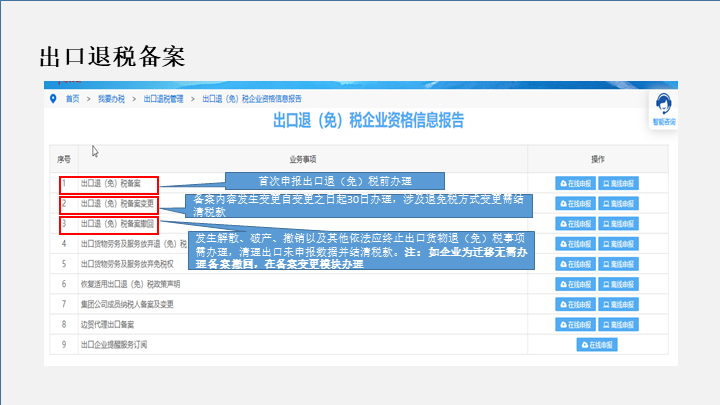720x405 pixels.
Task: Select the row text 出口退（免）税备案变更
Action: pos(117,203)
